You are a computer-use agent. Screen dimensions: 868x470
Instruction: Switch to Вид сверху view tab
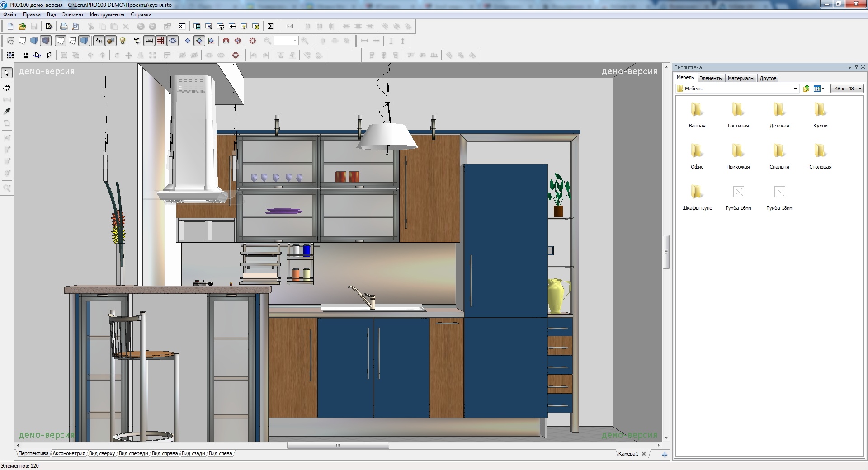102,453
